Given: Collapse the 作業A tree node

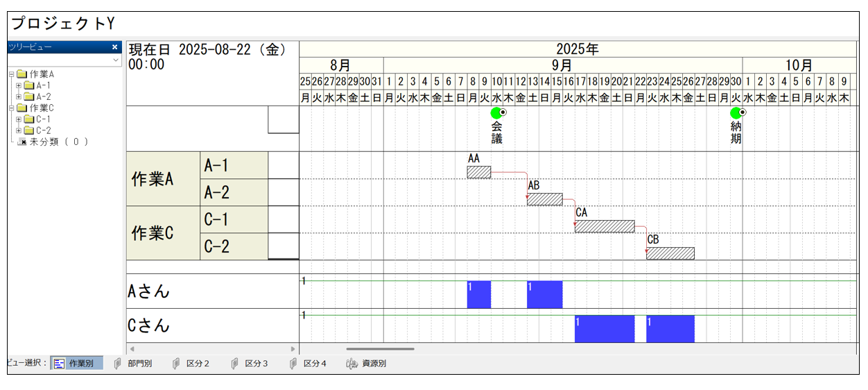Looking at the screenshot, I should pyautogui.click(x=11, y=74).
